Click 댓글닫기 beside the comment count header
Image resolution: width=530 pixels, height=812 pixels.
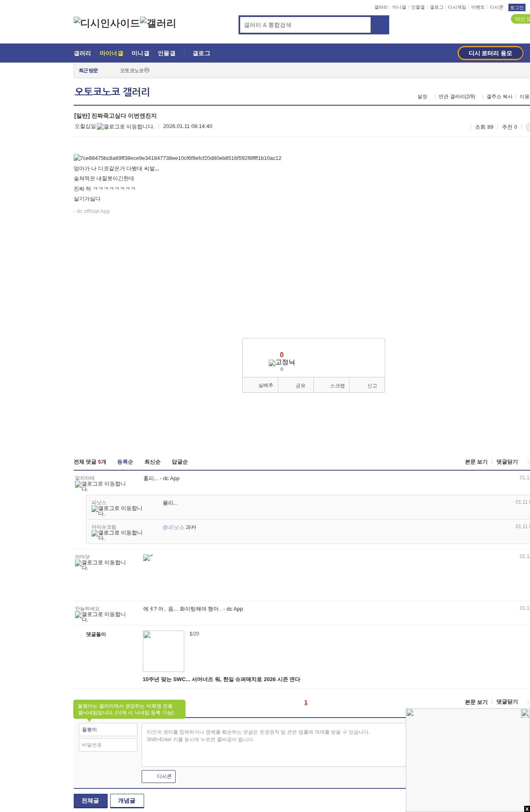(507, 462)
